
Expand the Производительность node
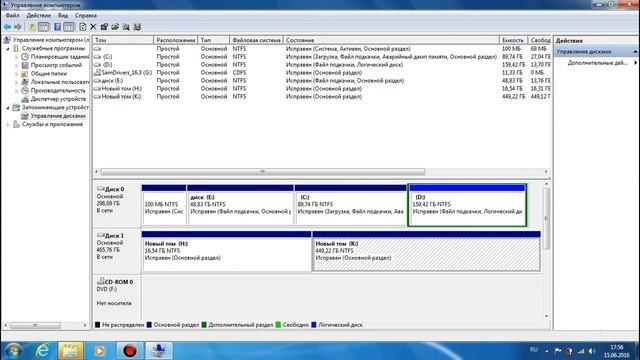tap(16, 91)
